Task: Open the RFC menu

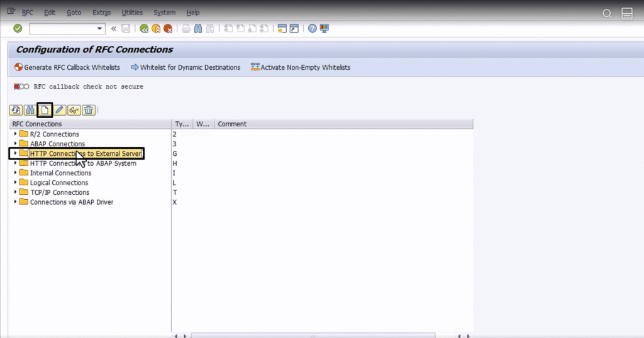Action: pyautogui.click(x=28, y=13)
